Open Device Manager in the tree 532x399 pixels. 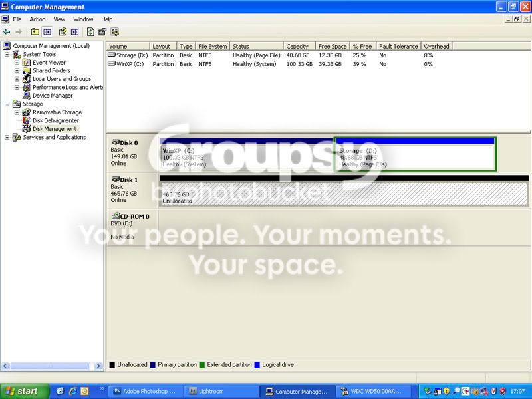[x=53, y=96]
